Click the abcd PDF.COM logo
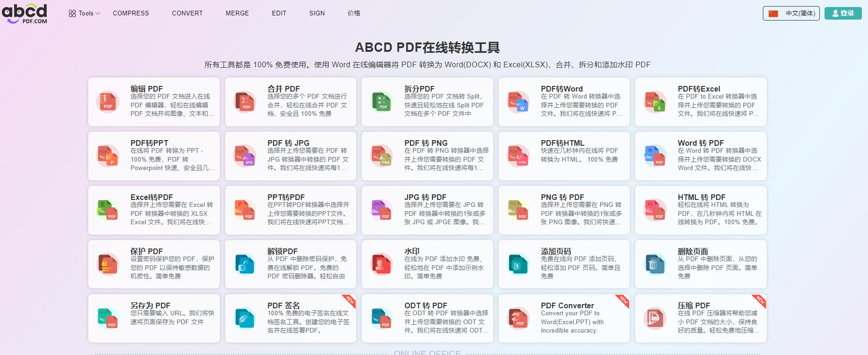 [25, 14]
